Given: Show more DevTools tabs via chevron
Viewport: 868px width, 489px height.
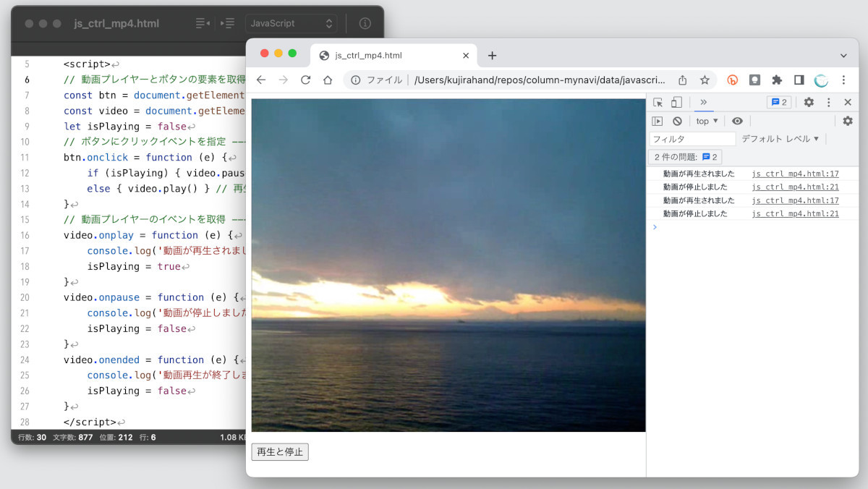Looking at the screenshot, I should click(x=703, y=103).
